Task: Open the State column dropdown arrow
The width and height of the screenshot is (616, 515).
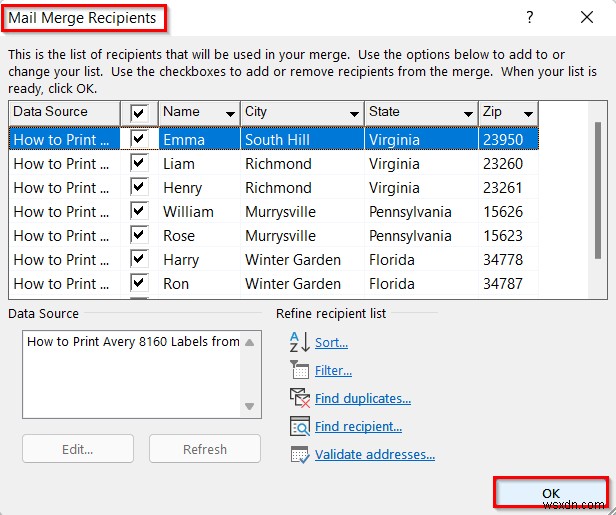Action: (x=468, y=114)
